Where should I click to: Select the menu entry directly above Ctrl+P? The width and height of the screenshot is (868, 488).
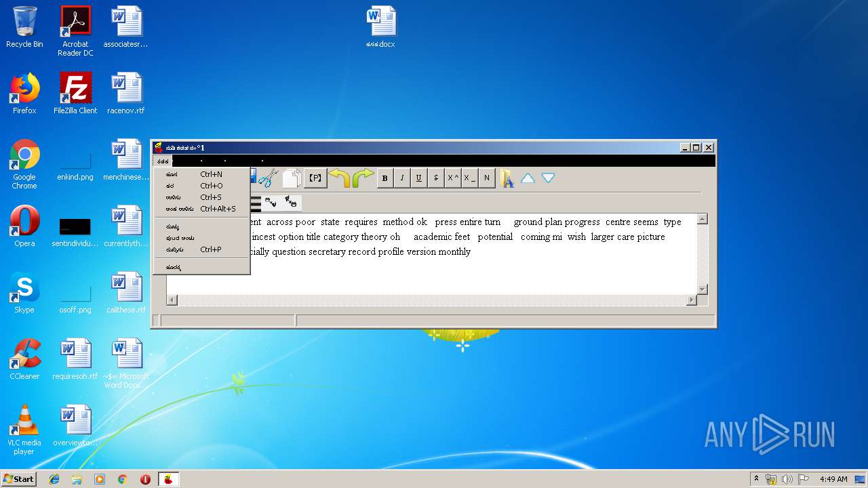[x=201, y=238]
